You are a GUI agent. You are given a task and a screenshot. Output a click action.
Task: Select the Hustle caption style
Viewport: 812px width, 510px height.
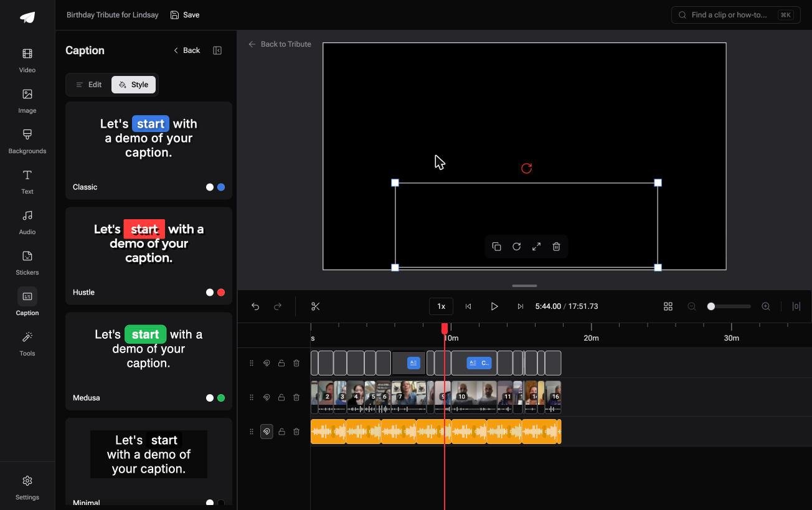click(149, 255)
